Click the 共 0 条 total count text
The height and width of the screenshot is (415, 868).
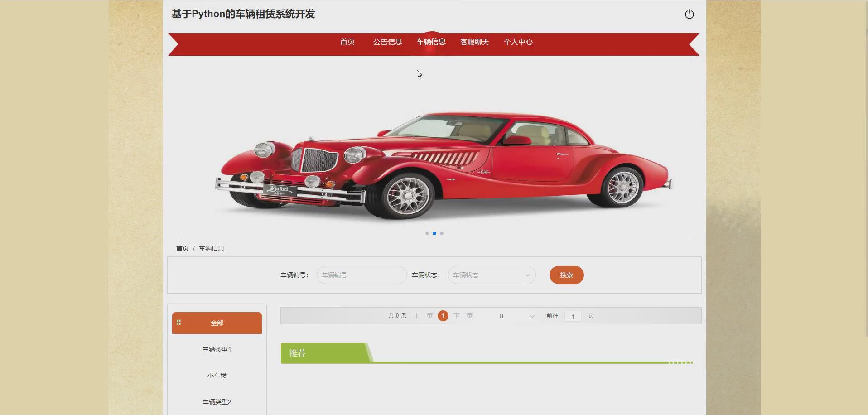point(397,316)
